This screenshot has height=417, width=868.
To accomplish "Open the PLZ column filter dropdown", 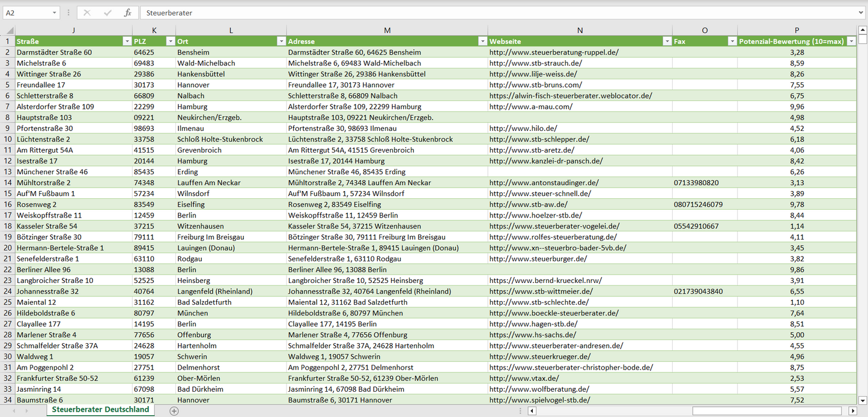I will pyautogui.click(x=169, y=41).
